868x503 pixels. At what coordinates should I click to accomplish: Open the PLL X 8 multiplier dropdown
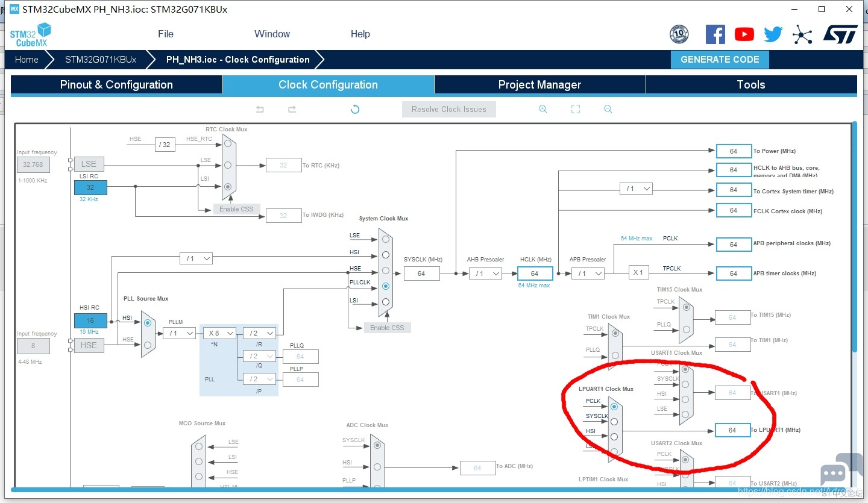pos(219,333)
